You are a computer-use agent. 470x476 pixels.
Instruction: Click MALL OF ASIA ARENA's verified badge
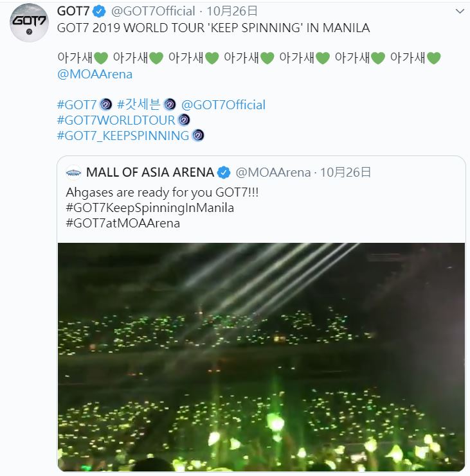[224, 172]
